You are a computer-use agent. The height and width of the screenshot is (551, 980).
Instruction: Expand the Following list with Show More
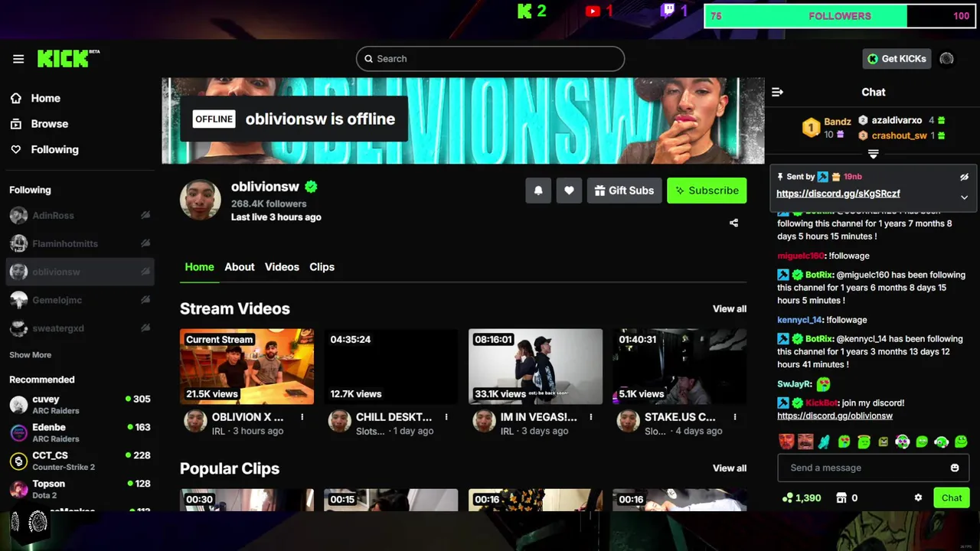pyautogui.click(x=31, y=355)
